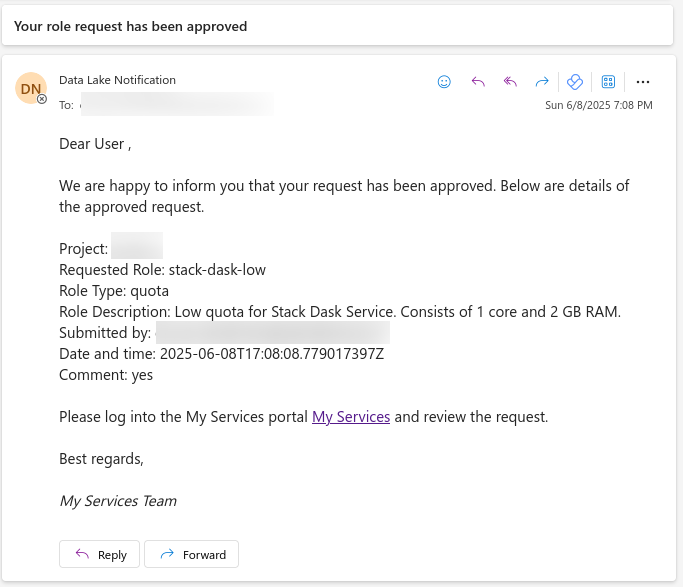Click the purple Reply arrow in the message toolbar
683x587 pixels.
[x=478, y=81]
